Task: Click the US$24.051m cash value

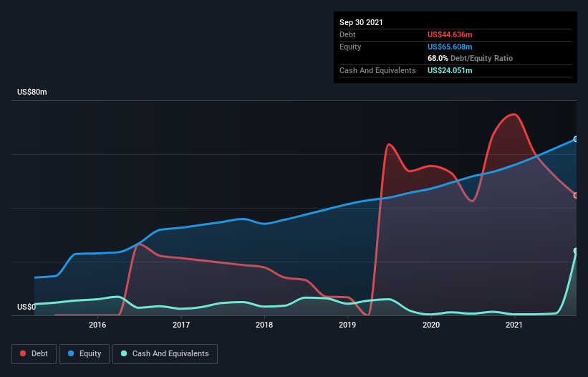Action: 450,70
